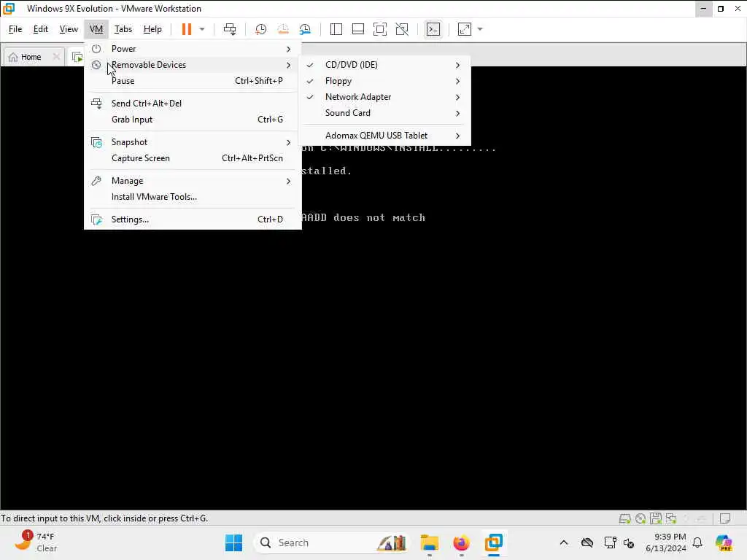
Task: Open Firefox from the taskbar
Action: [x=461, y=542]
